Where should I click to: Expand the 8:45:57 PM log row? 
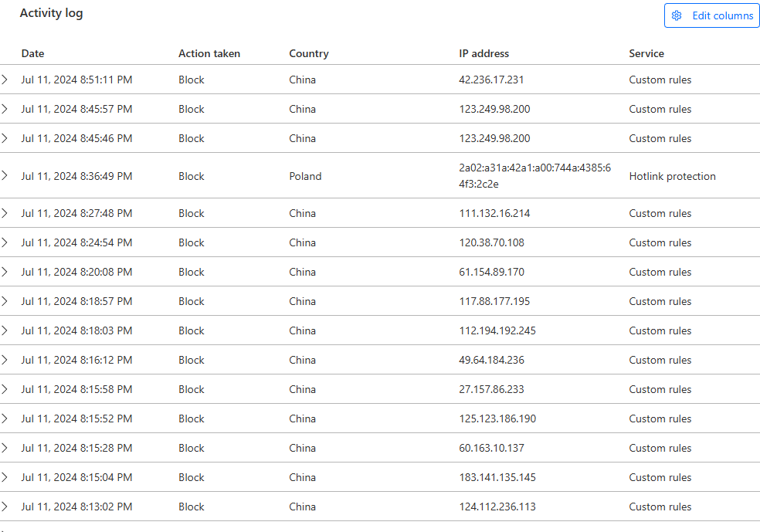[x=5, y=109]
